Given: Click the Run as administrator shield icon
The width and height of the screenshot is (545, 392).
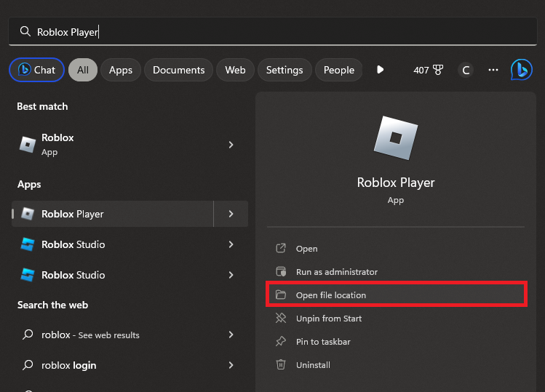Looking at the screenshot, I should coord(281,272).
